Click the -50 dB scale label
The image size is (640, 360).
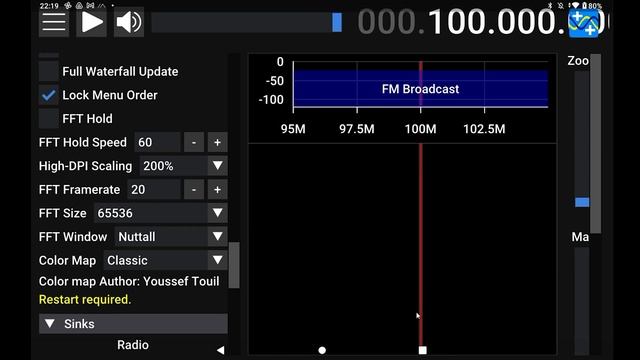[x=275, y=81]
